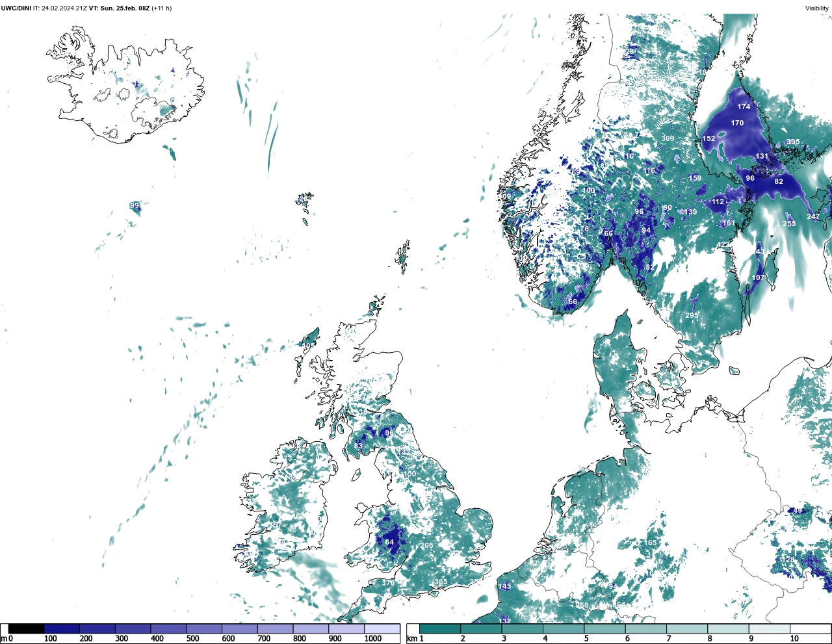Click the '(+11 h)' forecast offset text

(x=161, y=8)
